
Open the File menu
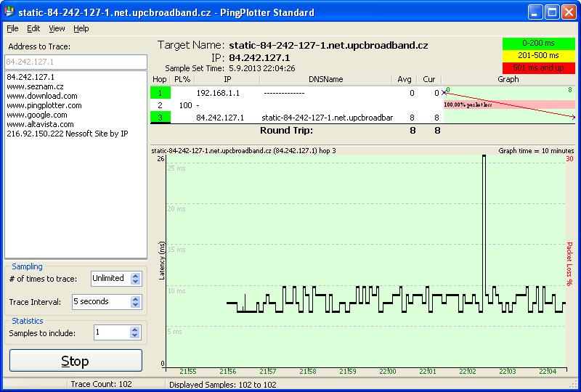pos(12,28)
